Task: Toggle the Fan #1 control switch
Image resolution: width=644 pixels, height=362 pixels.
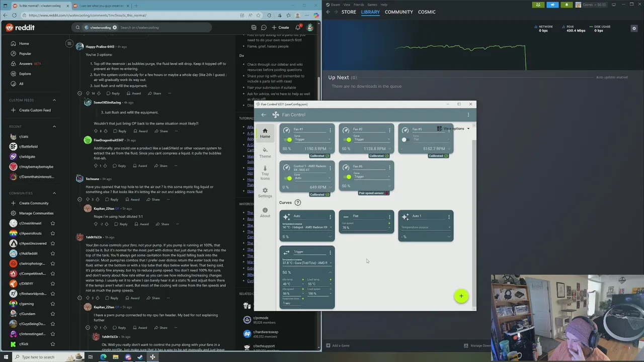Action: 288,139
